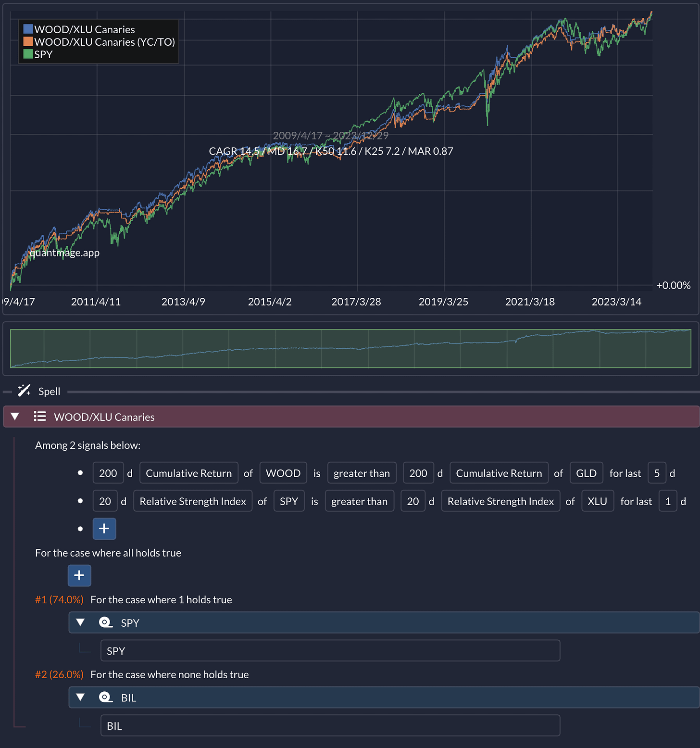Screen dimensions: 700x748
Task: Edit the 20 day period for SPY RSI
Action: [x=105, y=501]
